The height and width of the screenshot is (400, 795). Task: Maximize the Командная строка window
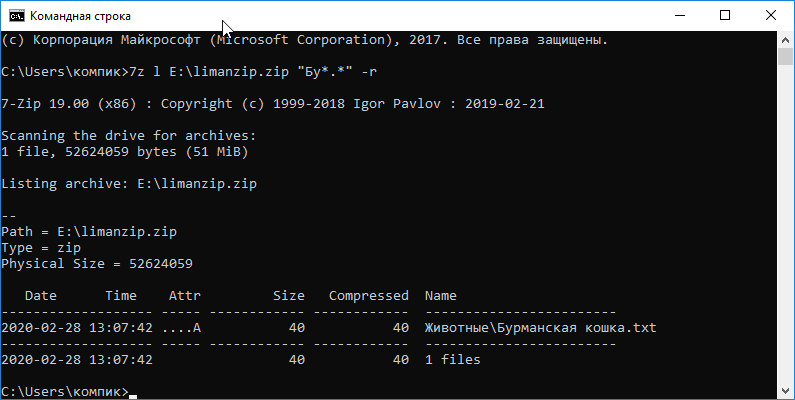725,16
